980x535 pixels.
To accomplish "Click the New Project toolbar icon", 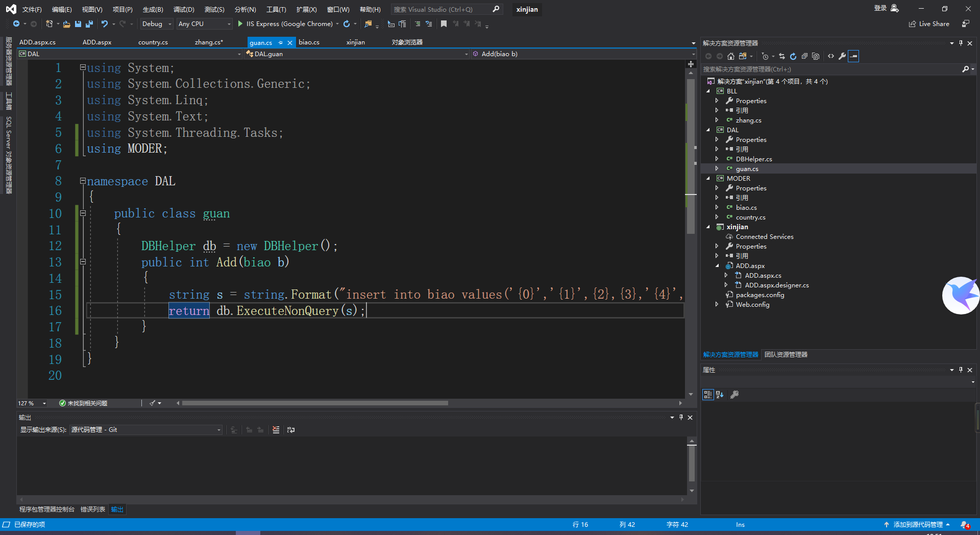I will [x=50, y=24].
